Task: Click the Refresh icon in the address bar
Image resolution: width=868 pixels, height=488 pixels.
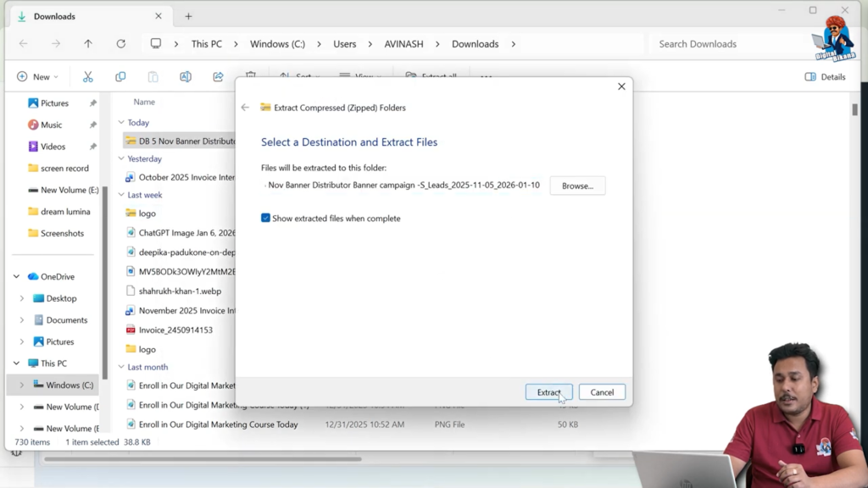Action: 120,43
